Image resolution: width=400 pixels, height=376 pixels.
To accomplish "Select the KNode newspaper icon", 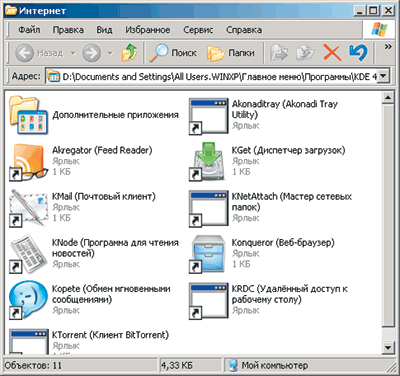I will click(29, 254).
